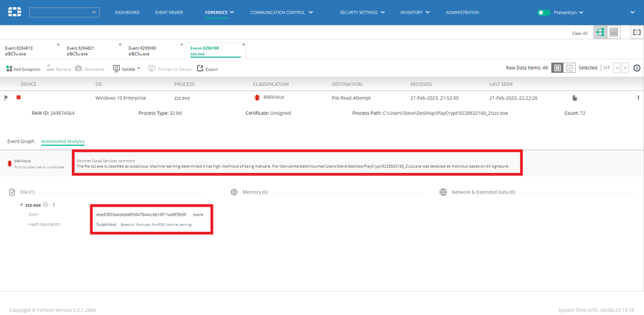The image size is (644, 315).
Task: Open the Prevention mode dropdown
Action: 569,13
